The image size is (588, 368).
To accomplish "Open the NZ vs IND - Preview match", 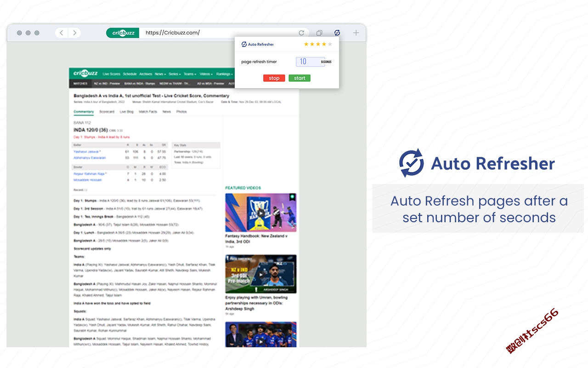I will click(107, 84).
